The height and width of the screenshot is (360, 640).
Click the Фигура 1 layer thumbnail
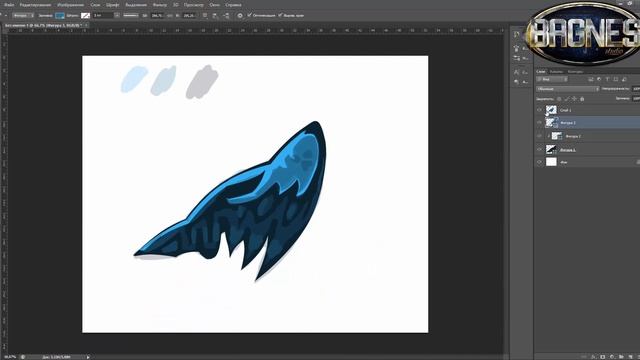551,149
